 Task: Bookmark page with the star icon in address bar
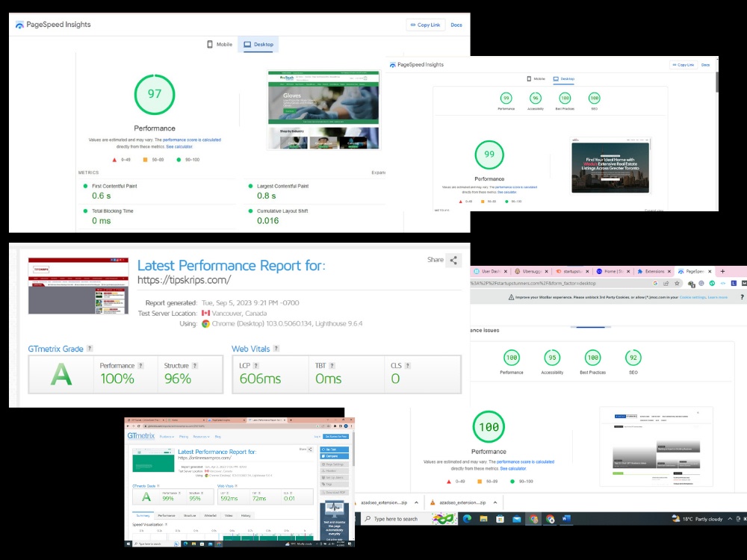677,283
